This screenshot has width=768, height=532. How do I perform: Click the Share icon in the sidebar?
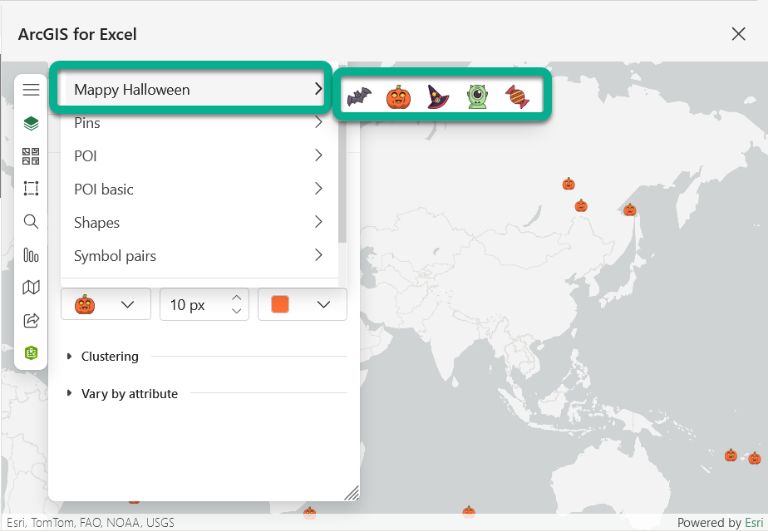tap(31, 320)
